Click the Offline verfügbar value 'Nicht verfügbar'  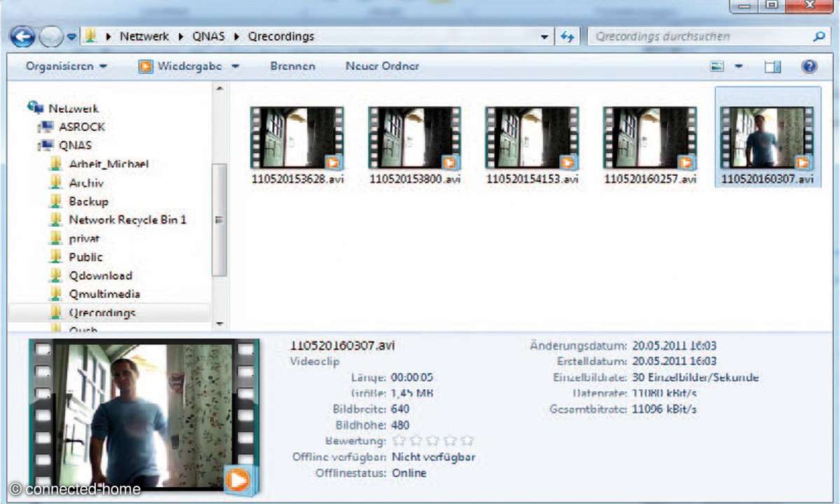pyautogui.click(x=433, y=457)
